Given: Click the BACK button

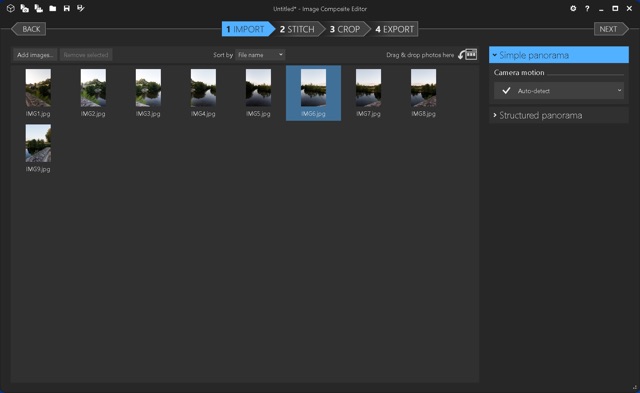Looking at the screenshot, I should 29,29.
